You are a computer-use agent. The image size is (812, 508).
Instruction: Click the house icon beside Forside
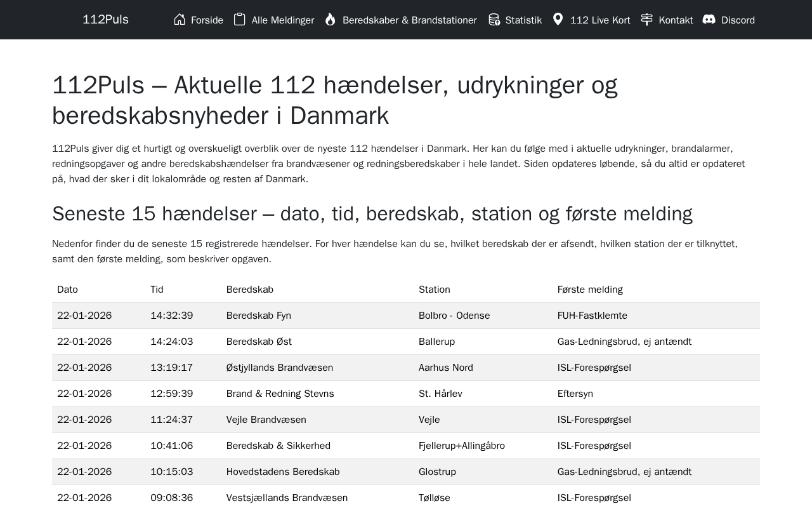[x=180, y=19]
